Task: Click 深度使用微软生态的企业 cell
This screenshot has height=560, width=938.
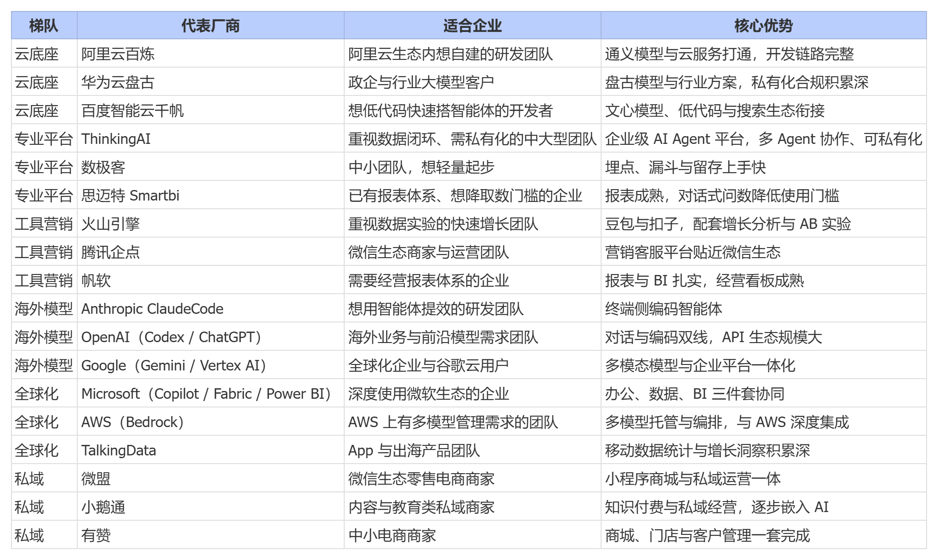Action: pyautogui.click(x=473, y=393)
